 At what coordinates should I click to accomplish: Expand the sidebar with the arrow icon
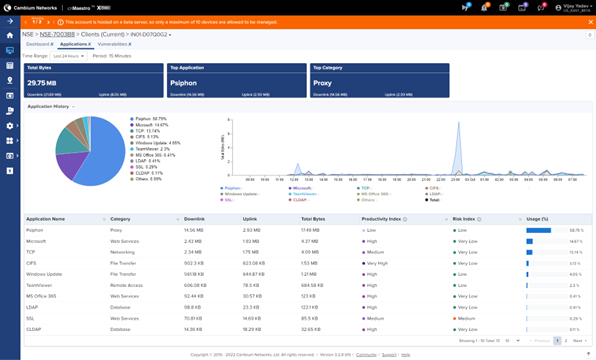point(10,21)
